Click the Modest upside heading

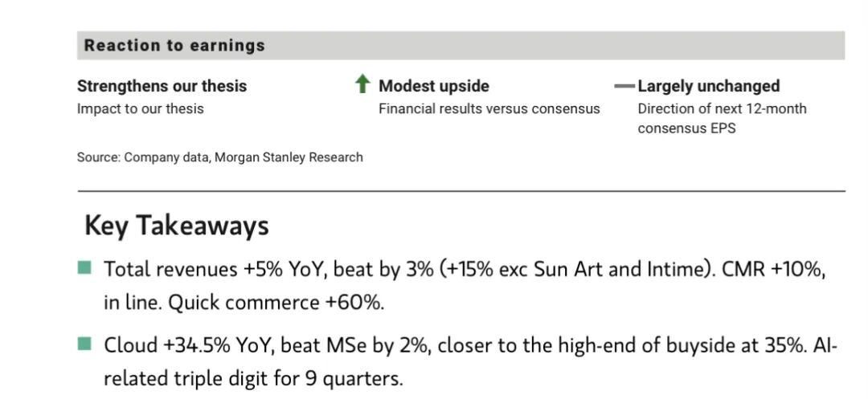(433, 86)
